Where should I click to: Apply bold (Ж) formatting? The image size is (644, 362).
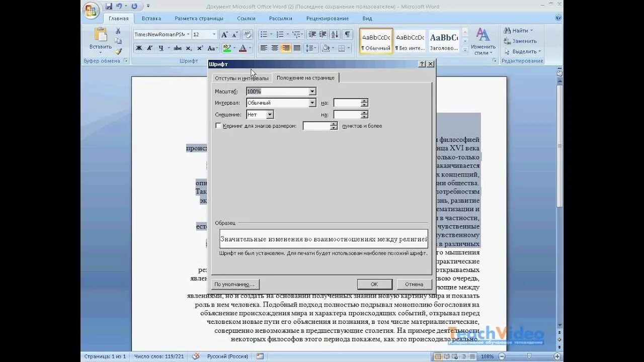(139, 48)
